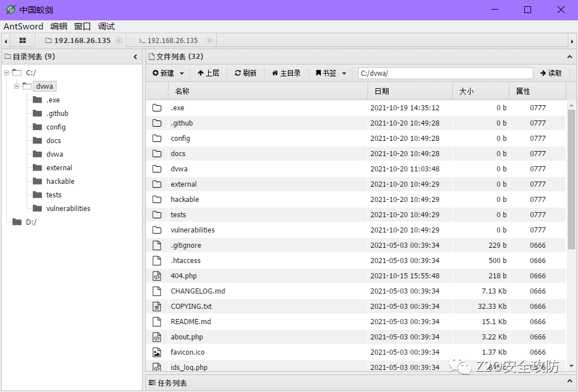The width and height of the screenshot is (578, 392).
Task: Sort by 日期 column header
Action: [410, 91]
